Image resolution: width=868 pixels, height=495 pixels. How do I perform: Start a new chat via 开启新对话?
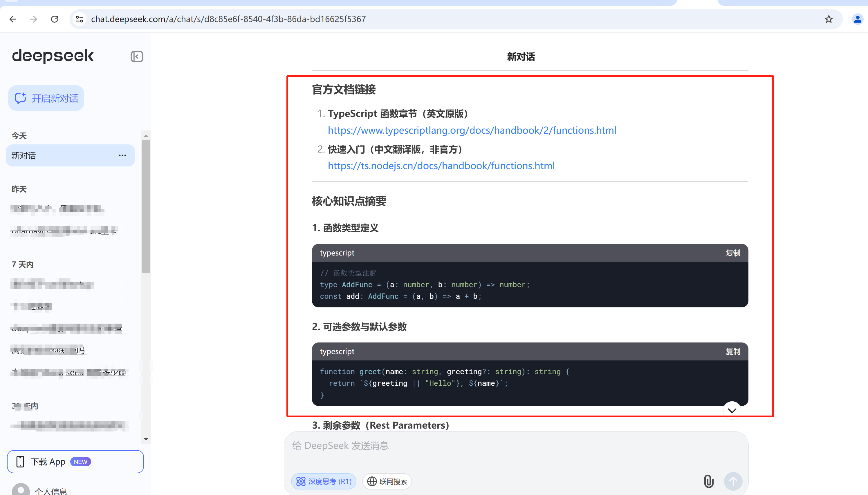(x=46, y=98)
